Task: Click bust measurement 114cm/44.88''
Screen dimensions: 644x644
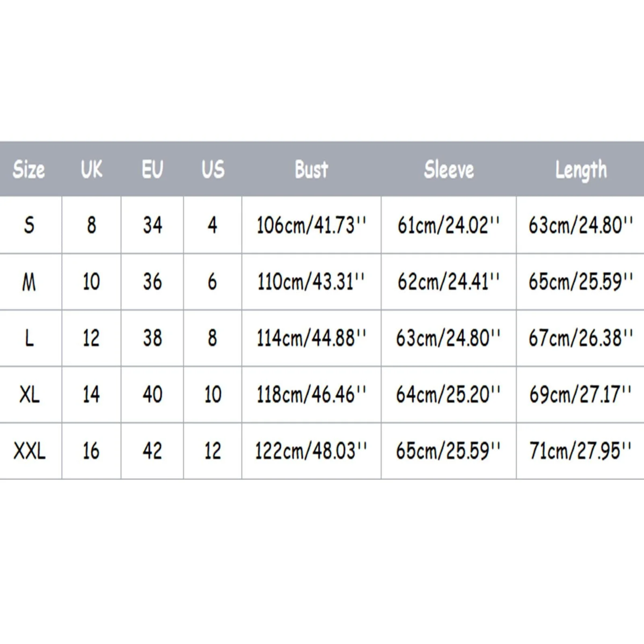Action: tap(311, 338)
